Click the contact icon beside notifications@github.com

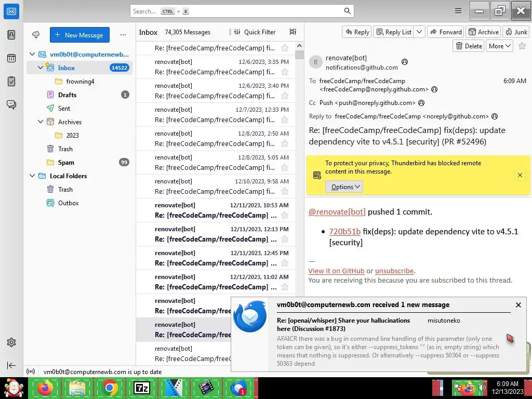405,62
